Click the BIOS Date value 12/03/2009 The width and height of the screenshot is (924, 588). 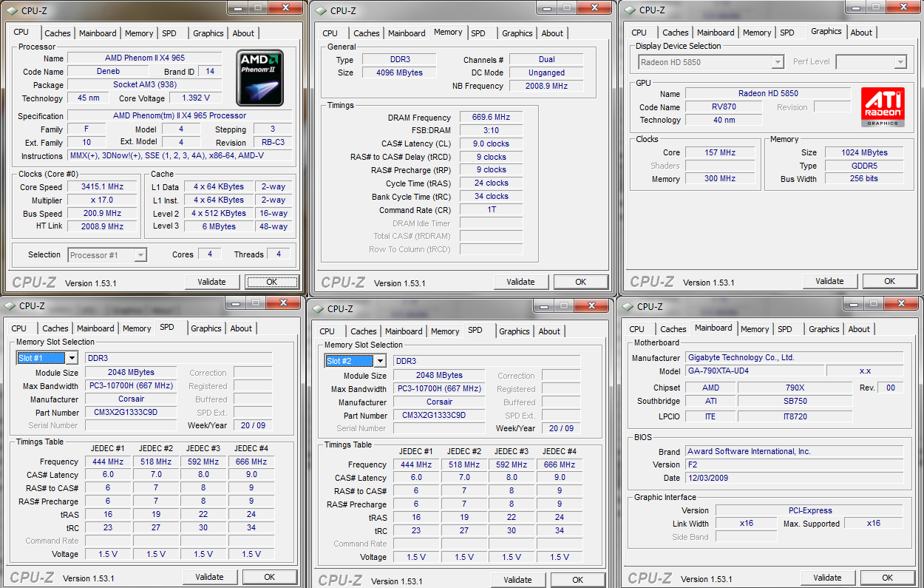coord(795,478)
